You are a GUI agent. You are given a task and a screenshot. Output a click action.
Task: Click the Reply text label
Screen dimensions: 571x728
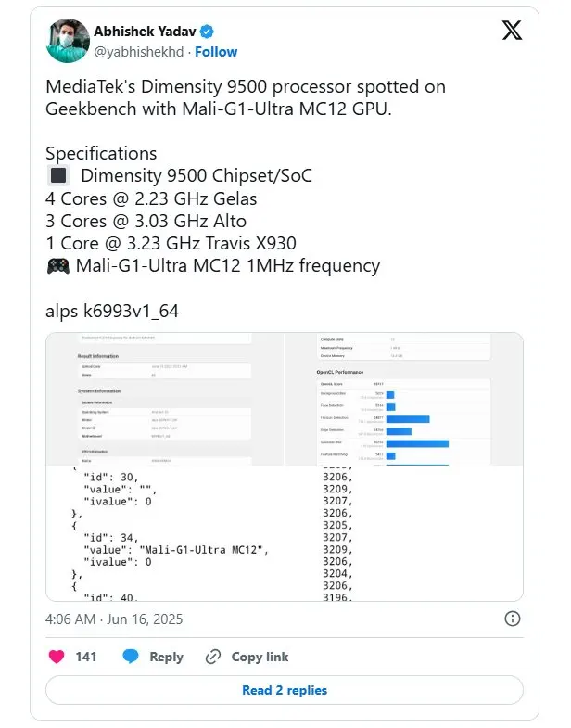166,657
